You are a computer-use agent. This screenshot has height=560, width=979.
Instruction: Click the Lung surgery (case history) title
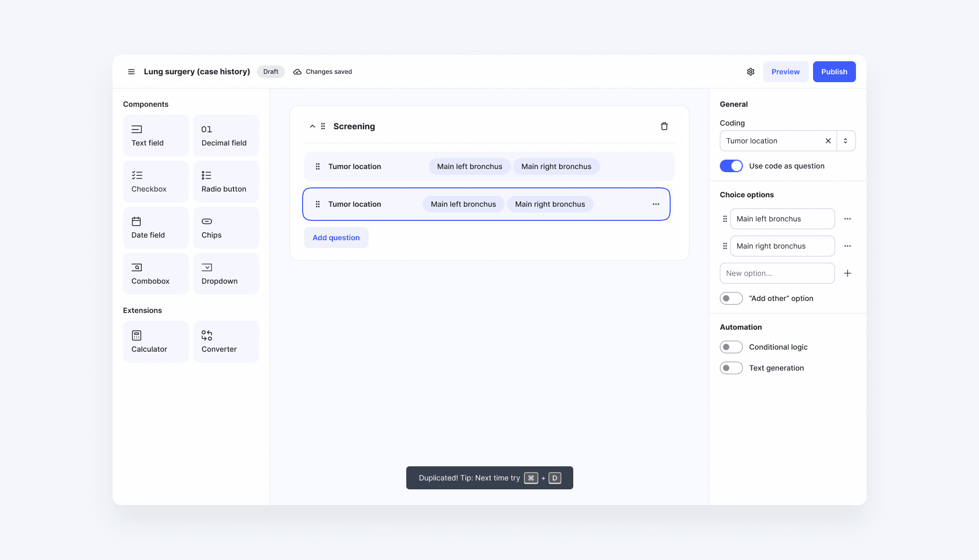tap(197, 72)
